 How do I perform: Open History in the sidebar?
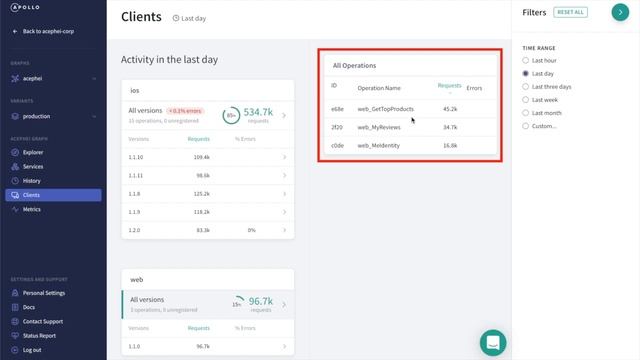pyautogui.click(x=32, y=181)
